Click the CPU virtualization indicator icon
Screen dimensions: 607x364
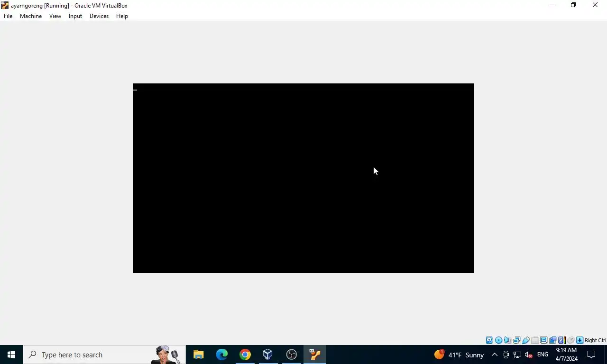pyautogui.click(x=562, y=340)
